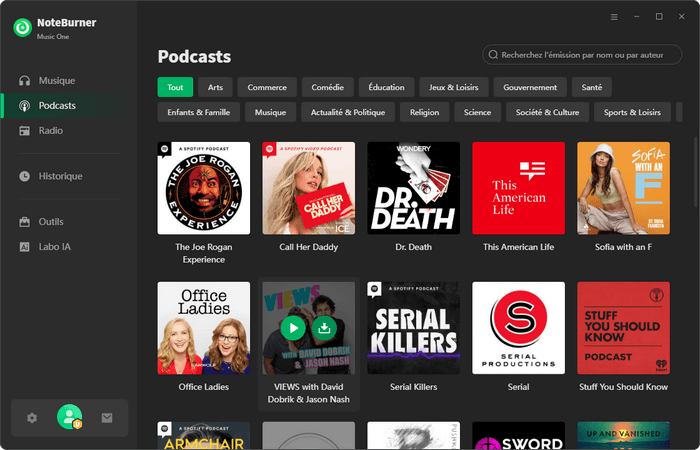This screenshot has width=700, height=450.
Task: Open Outils toolbox in sidebar
Action: click(x=51, y=221)
